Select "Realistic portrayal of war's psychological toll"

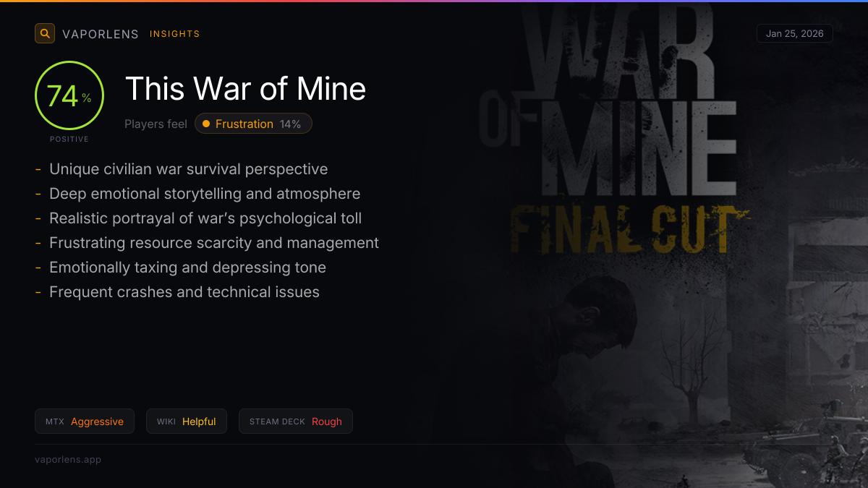click(x=205, y=218)
